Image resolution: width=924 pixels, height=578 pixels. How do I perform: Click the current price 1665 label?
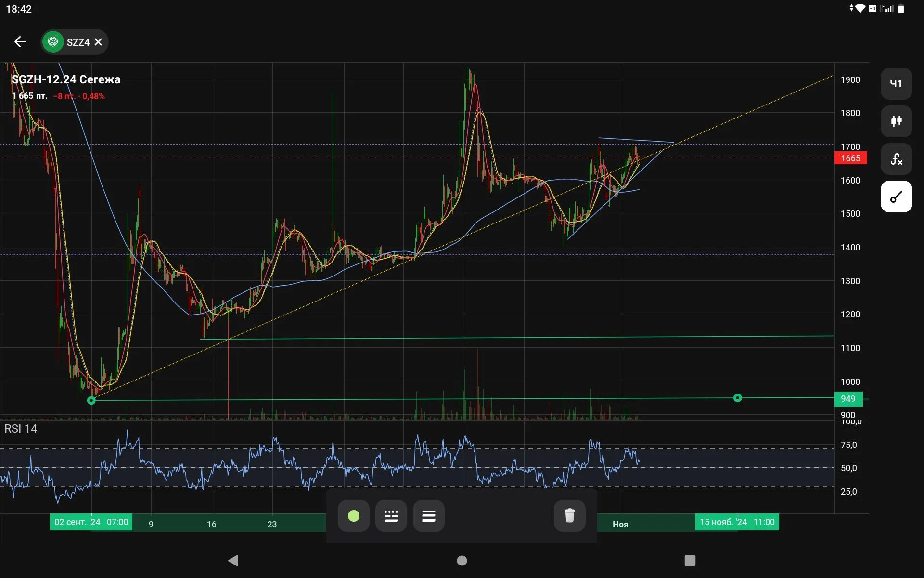(x=850, y=158)
